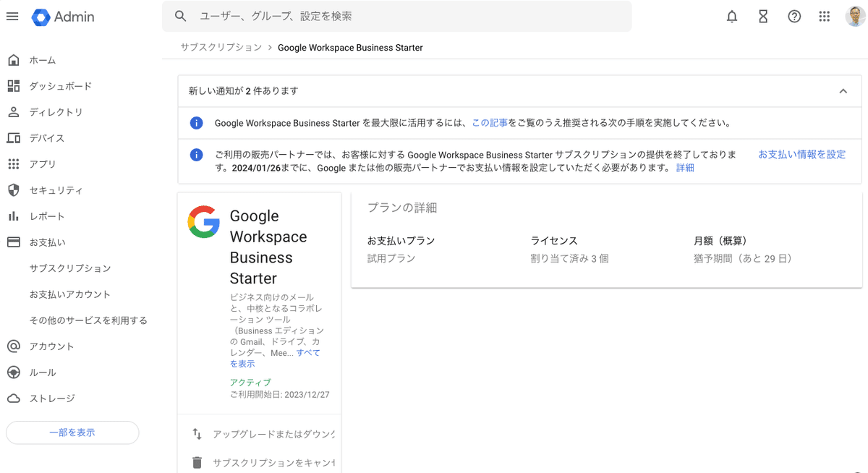Open the main hamburger menu
868x473 pixels.
point(12,16)
